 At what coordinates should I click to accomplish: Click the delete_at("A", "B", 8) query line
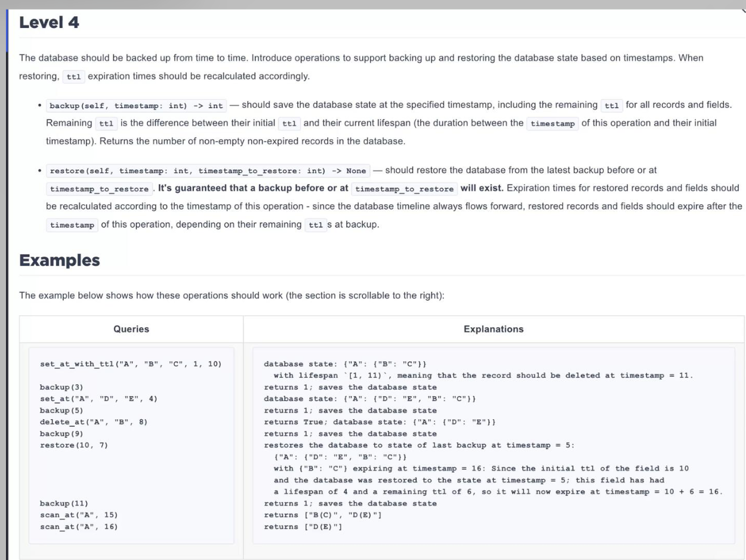pos(94,422)
